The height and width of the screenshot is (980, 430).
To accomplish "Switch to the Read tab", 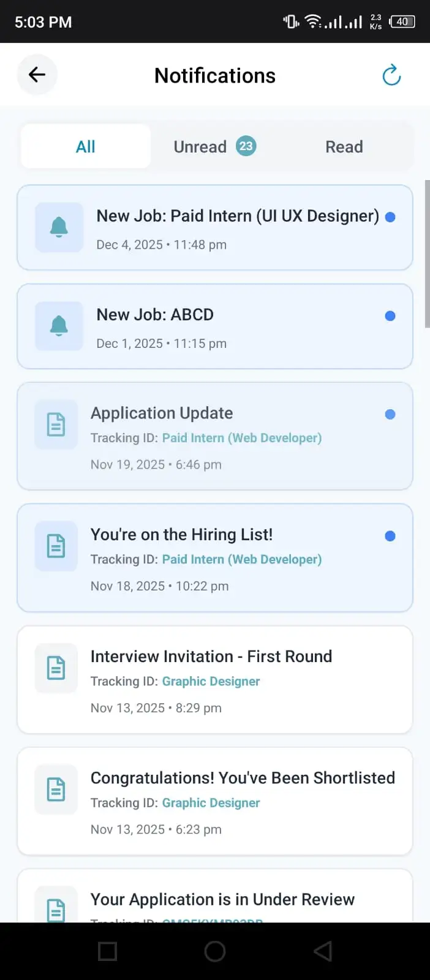I will tap(344, 147).
